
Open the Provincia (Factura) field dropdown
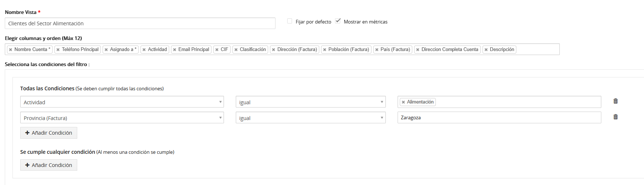click(x=122, y=117)
